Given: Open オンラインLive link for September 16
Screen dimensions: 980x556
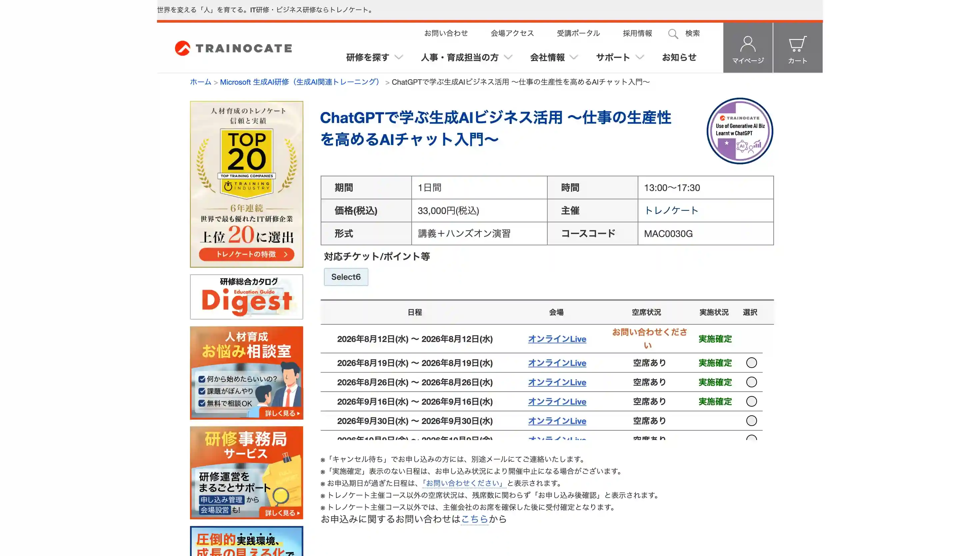Looking at the screenshot, I should (x=557, y=402).
